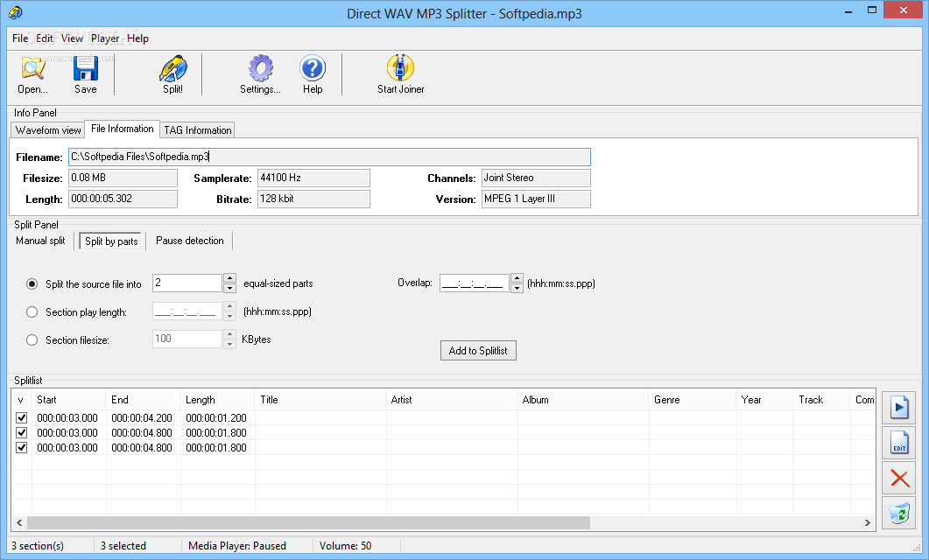929x560 pixels.
Task: Switch to Waveform view tab
Action: 48,130
